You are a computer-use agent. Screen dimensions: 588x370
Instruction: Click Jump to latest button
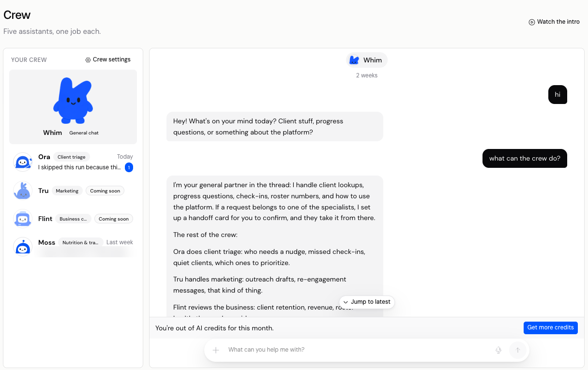pos(367,302)
